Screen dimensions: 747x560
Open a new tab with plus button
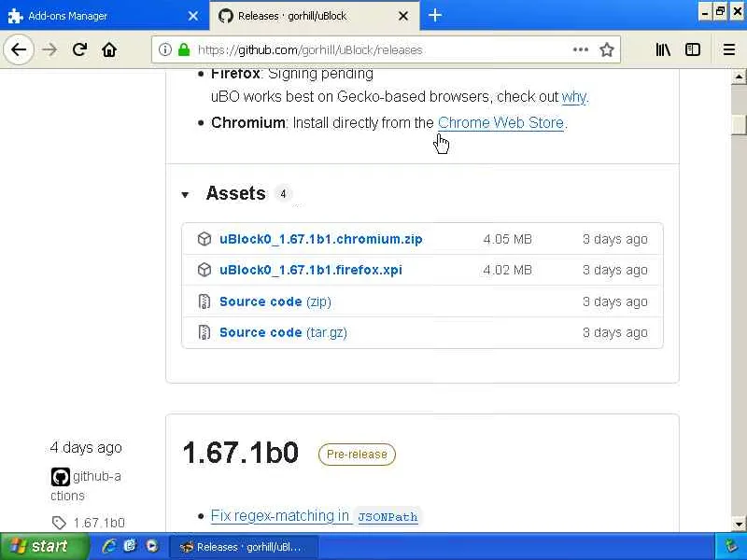click(434, 15)
